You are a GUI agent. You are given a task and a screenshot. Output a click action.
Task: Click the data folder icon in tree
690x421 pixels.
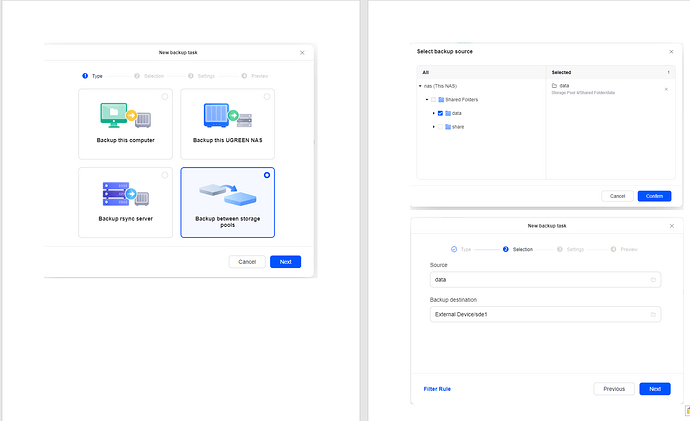click(448, 113)
